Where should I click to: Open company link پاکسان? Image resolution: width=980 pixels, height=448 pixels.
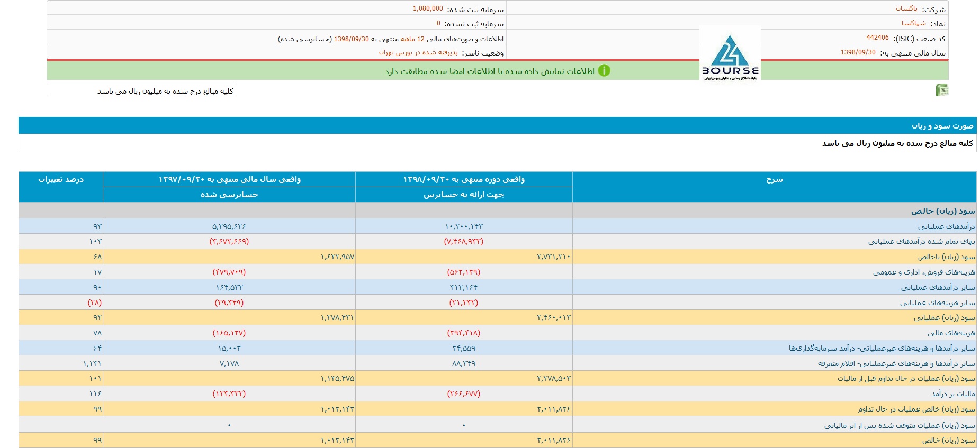[x=906, y=8]
